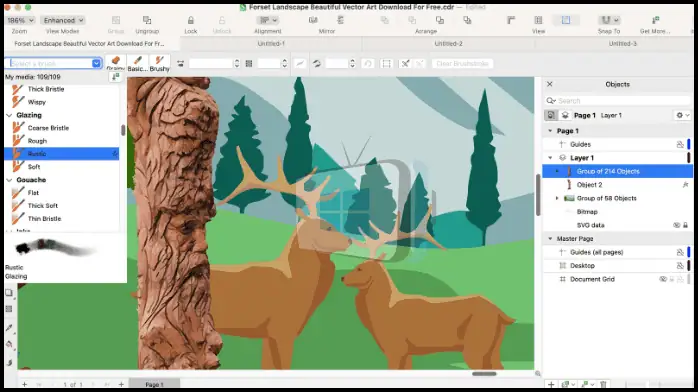Add new layer with plus in Objects panel

551,384
